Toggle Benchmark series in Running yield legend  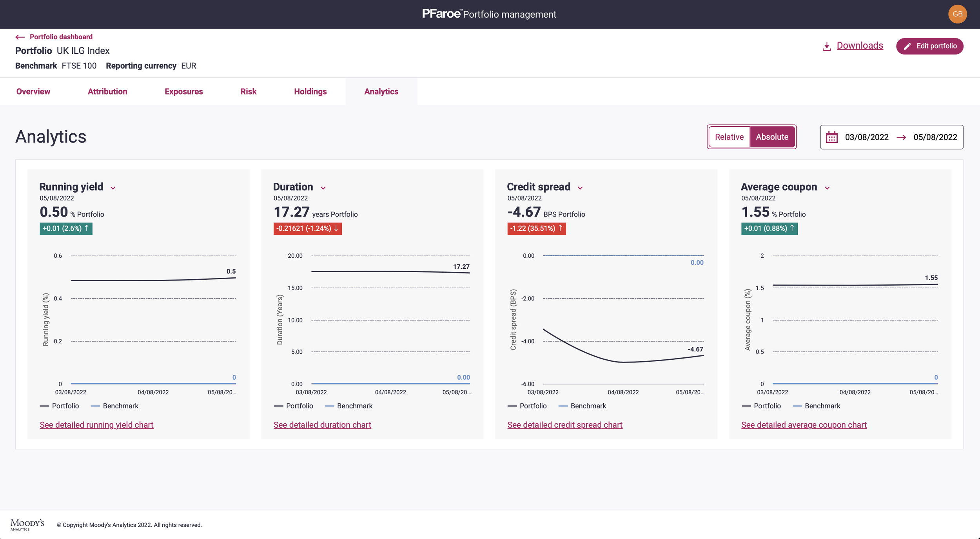114,406
